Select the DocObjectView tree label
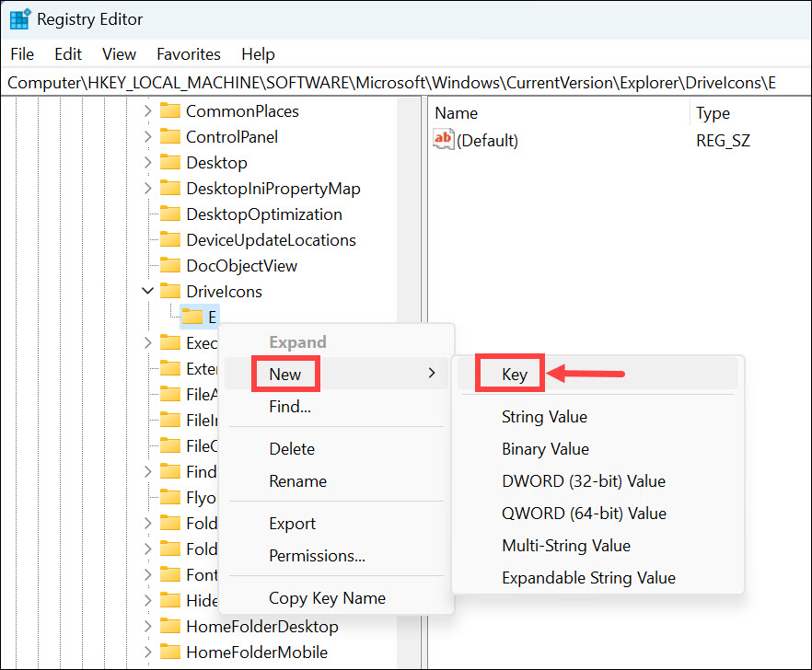This screenshot has width=812, height=670. point(242,266)
